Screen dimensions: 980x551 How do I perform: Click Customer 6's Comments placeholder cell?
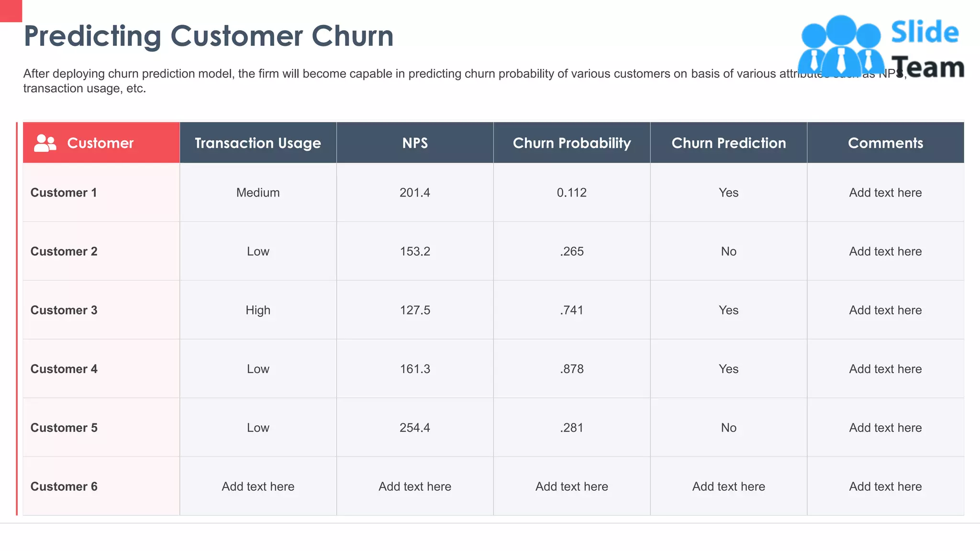click(886, 487)
